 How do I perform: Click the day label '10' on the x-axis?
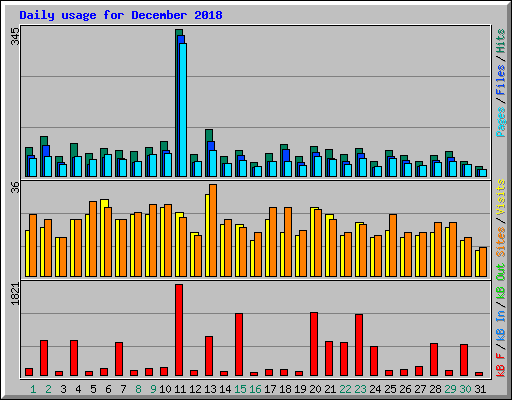[x=165, y=389]
